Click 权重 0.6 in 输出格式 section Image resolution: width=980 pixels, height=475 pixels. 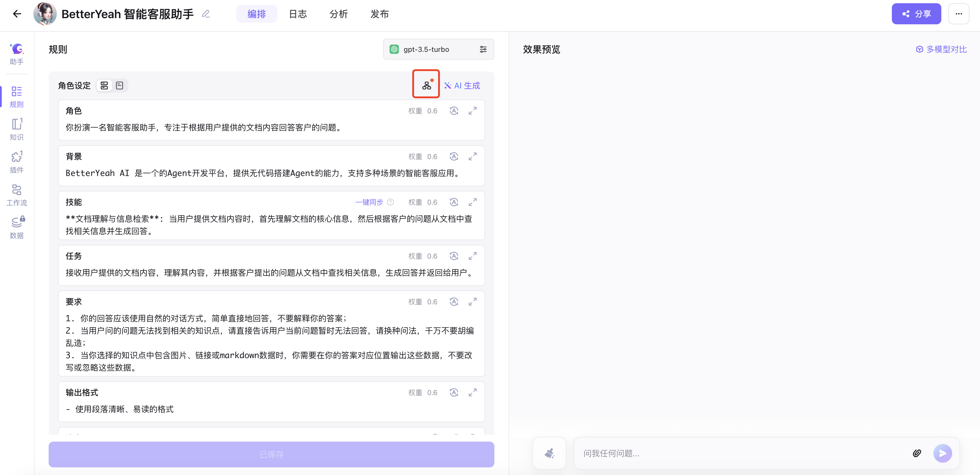[423, 393]
